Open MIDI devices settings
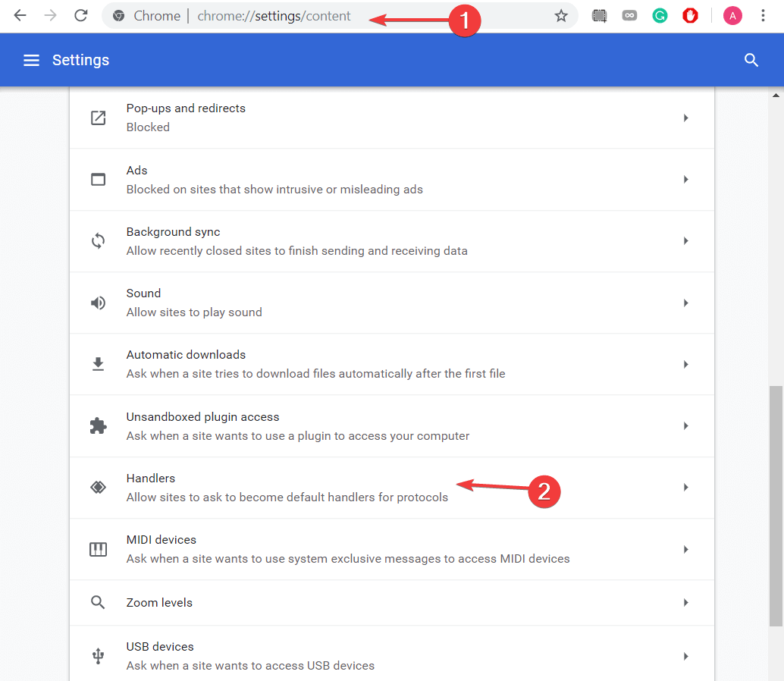 tap(161, 539)
